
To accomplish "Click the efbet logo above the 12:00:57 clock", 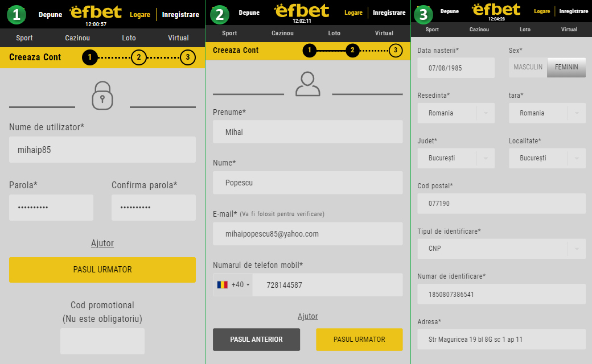I will (x=96, y=11).
